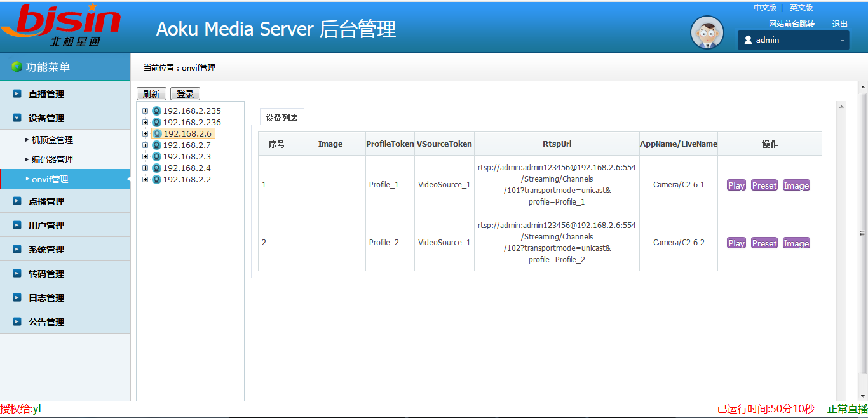This screenshot has width=868, height=418.
Task: Play the Camera/C2-6-2 stream
Action: pos(736,243)
